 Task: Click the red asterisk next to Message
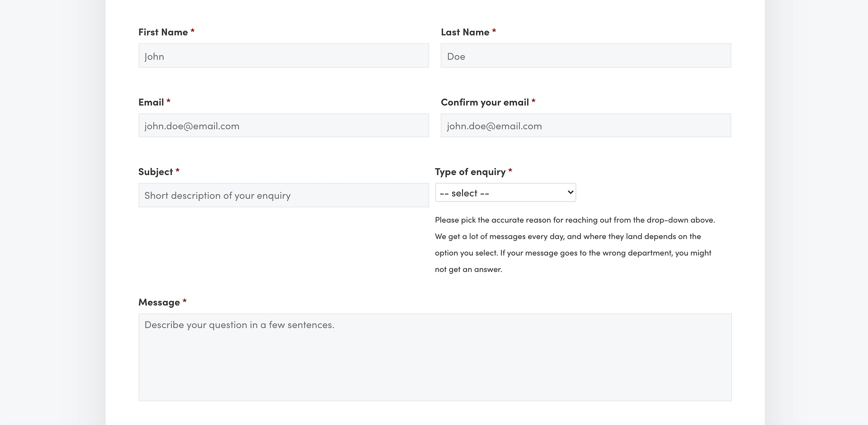184,301
